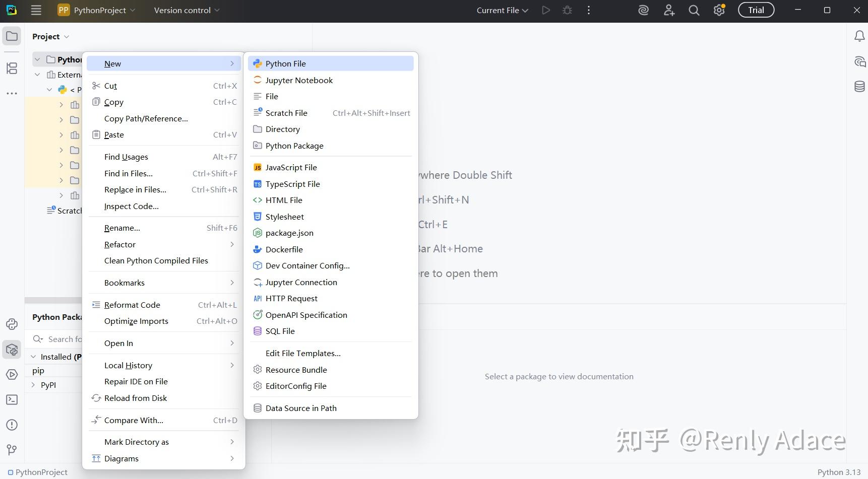Start debugging with the bug icon
This screenshot has height=479, width=868.
pyautogui.click(x=567, y=10)
